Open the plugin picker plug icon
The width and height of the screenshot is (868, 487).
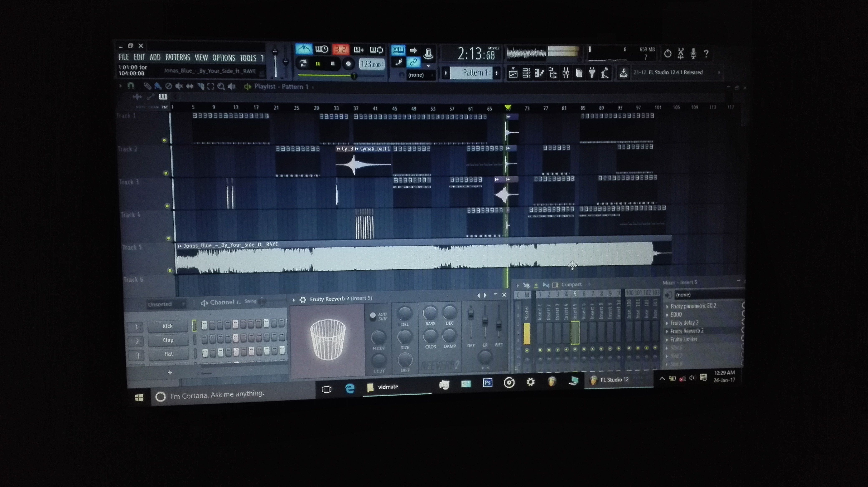pos(592,73)
